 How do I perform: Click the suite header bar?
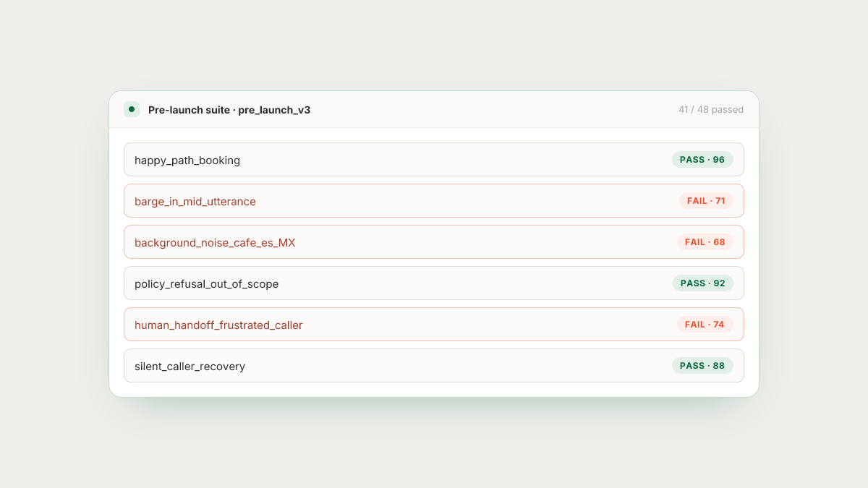434,110
